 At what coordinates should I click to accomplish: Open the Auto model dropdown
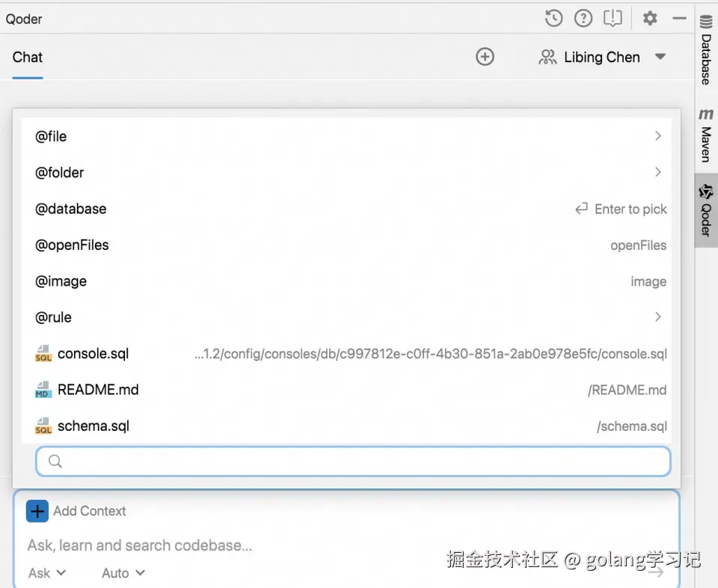[x=123, y=573]
